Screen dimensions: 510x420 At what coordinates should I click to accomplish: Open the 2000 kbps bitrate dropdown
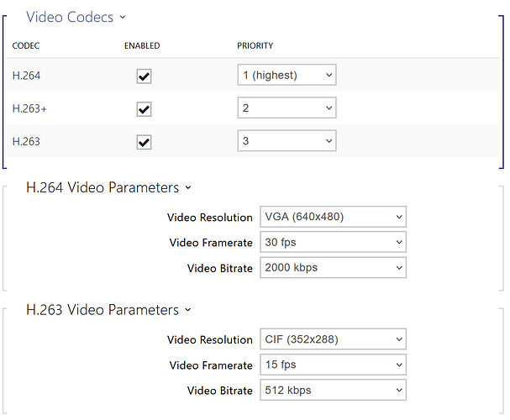click(x=333, y=268)
